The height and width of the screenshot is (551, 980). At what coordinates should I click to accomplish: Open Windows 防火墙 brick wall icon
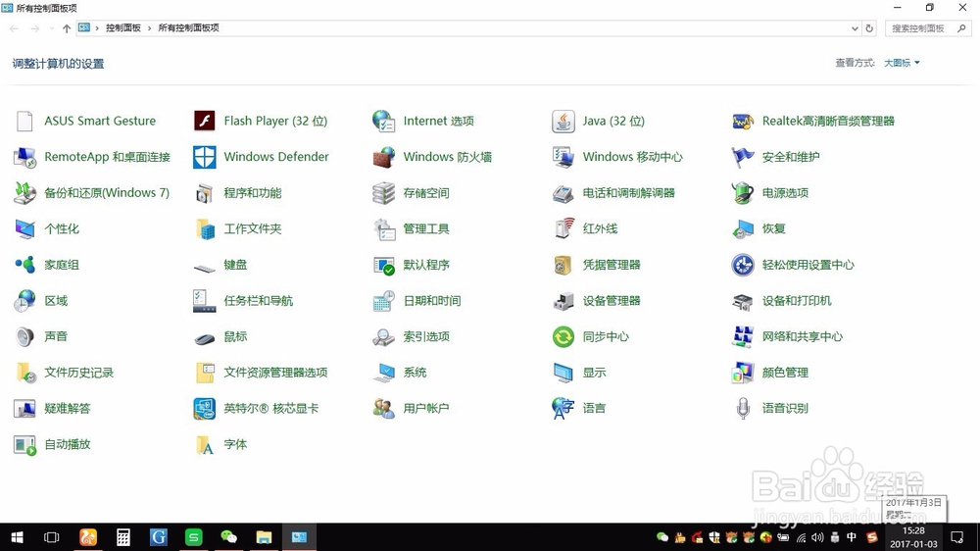point(383,157)
